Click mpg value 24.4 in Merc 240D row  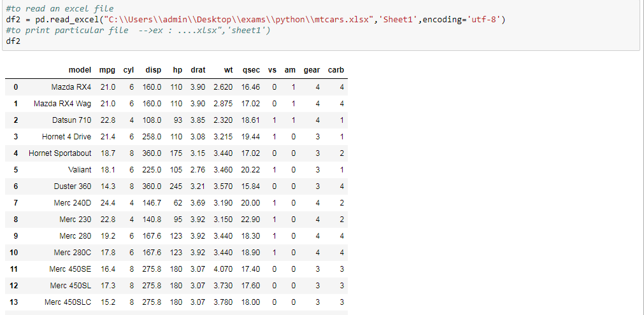click(x=108, y=202)
